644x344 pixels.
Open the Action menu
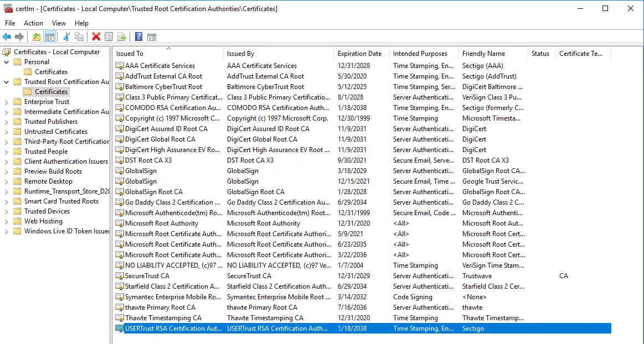pos(33,23)
